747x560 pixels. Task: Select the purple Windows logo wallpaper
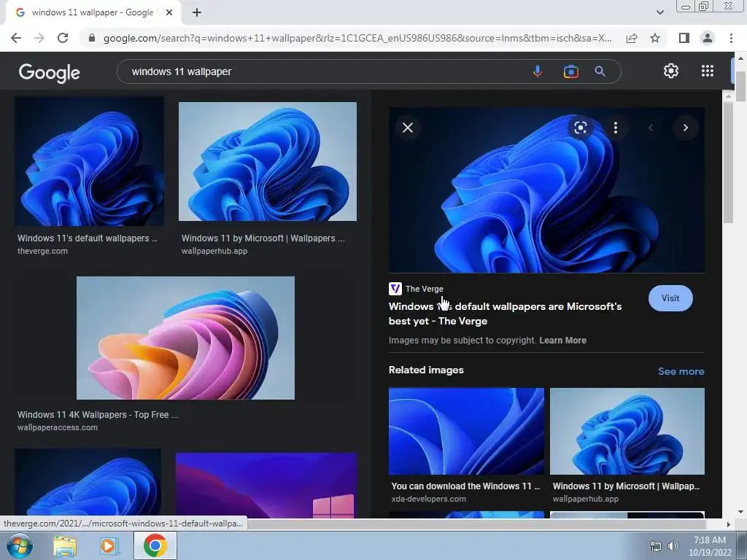pos(266,486)
